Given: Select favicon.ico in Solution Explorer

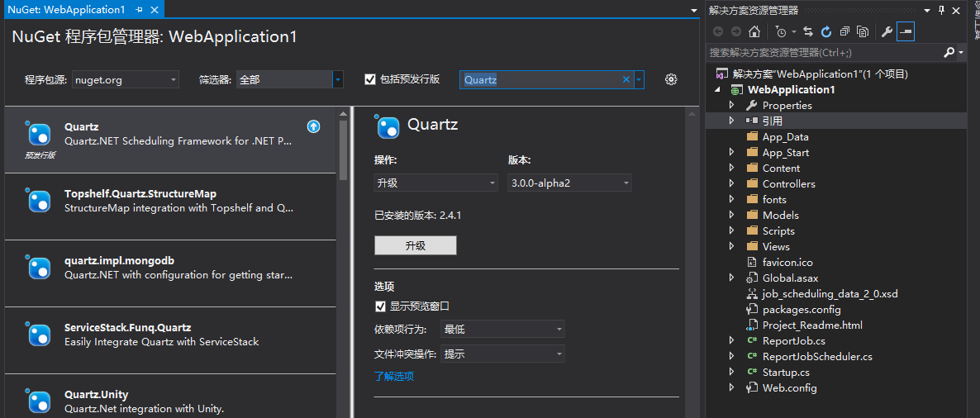Looking at the screenshot, I should coord(787,263).
